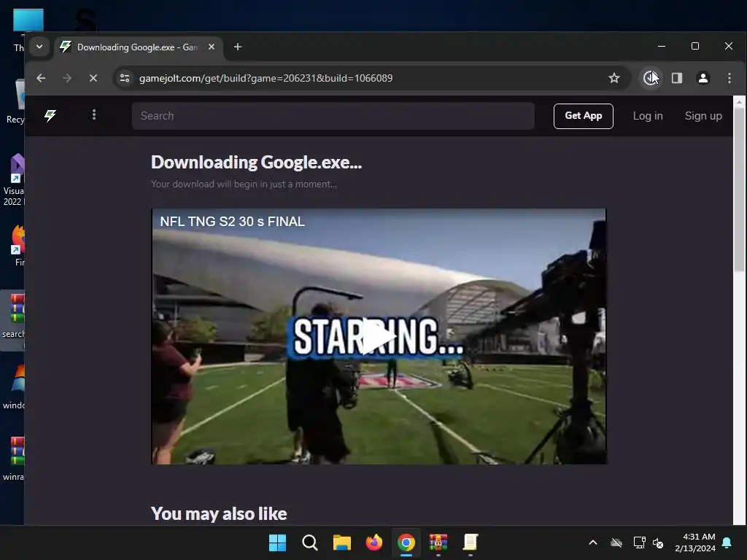This screenshot has height=560, width=747.
Task: Open the network tray icon
Action: click(639, 542)
